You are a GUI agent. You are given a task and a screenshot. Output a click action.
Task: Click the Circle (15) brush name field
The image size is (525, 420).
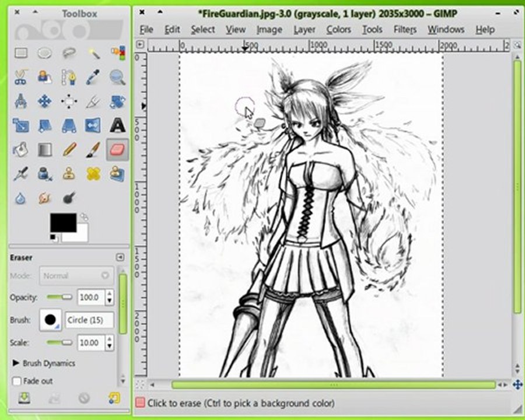[x=89, y=320]
